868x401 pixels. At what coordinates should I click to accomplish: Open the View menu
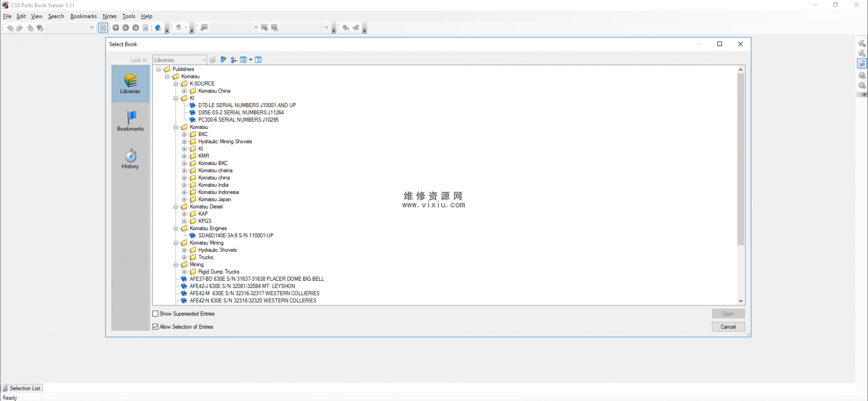[x=37, y=16]
